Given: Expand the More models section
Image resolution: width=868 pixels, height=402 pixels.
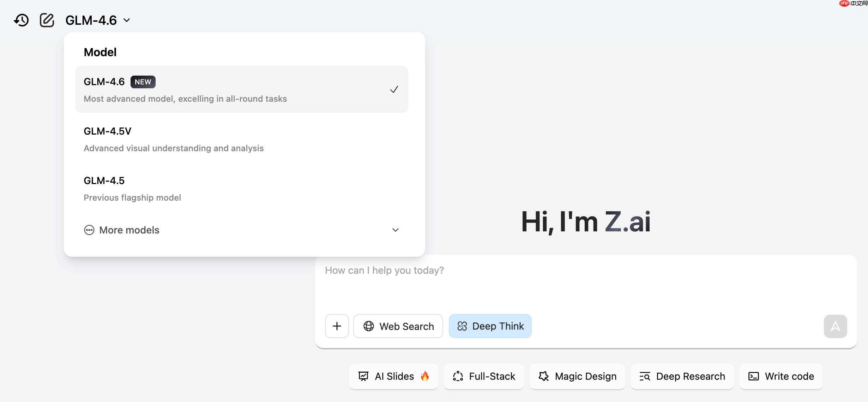Looking at the screenshot, I should click(x=129, y=230).
